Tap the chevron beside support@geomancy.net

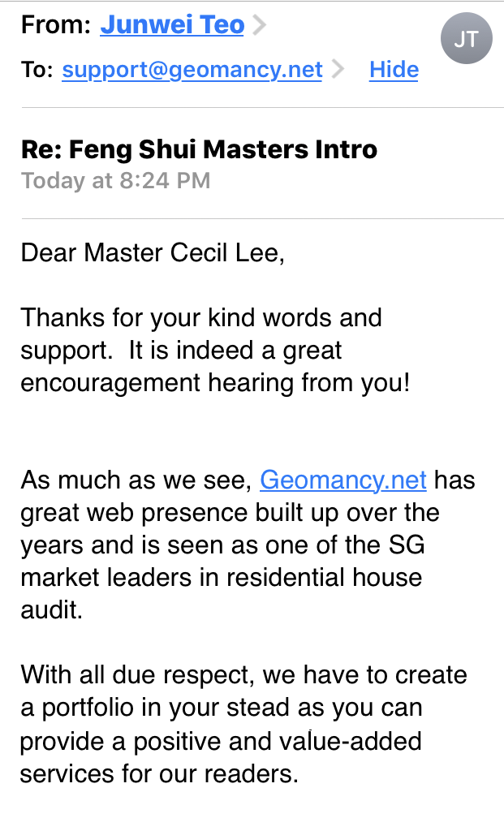pos(338,71)
